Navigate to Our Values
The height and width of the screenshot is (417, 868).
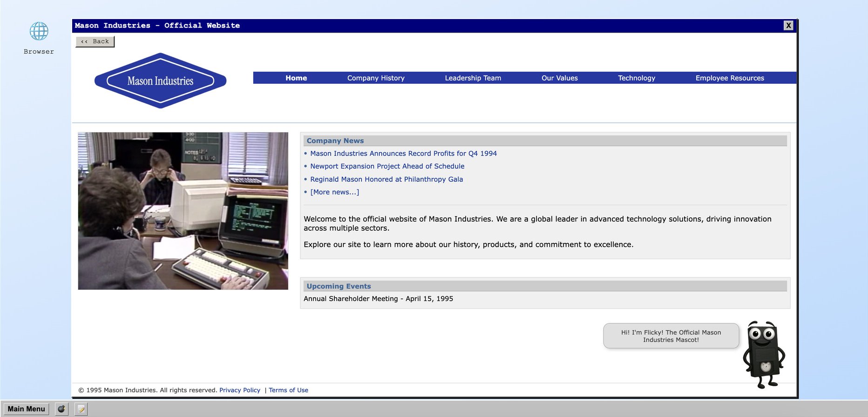(x=559, y=78)
